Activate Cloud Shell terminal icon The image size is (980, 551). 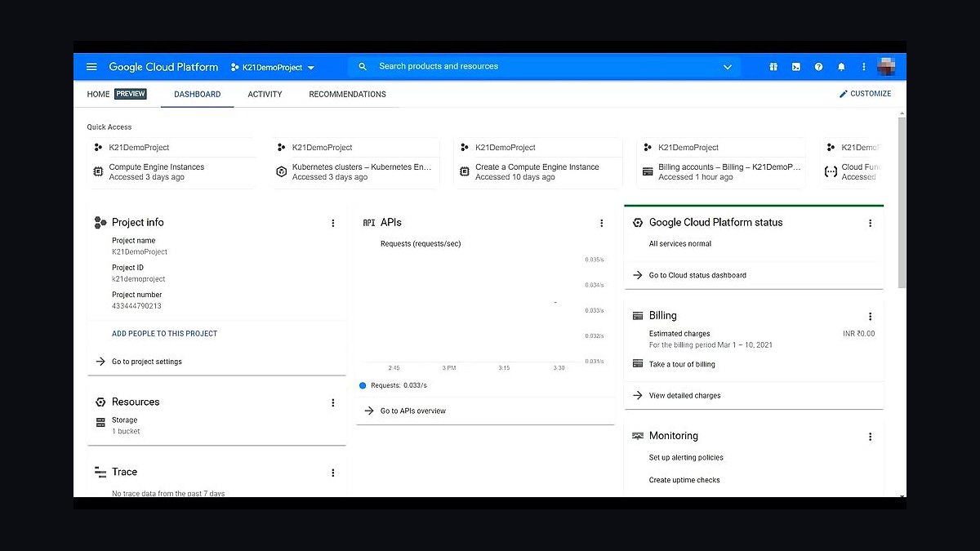pyautogui.click(x=796, y=67)
